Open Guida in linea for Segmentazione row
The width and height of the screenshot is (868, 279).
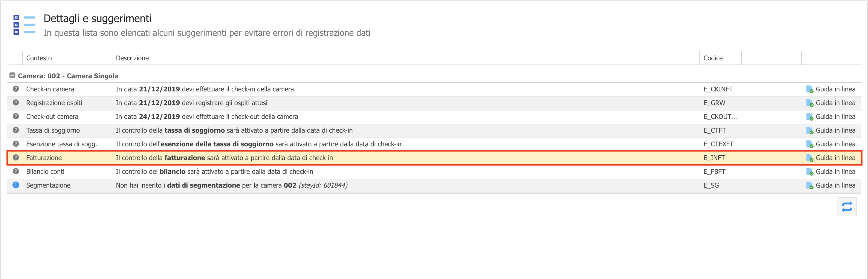point(831,186)
